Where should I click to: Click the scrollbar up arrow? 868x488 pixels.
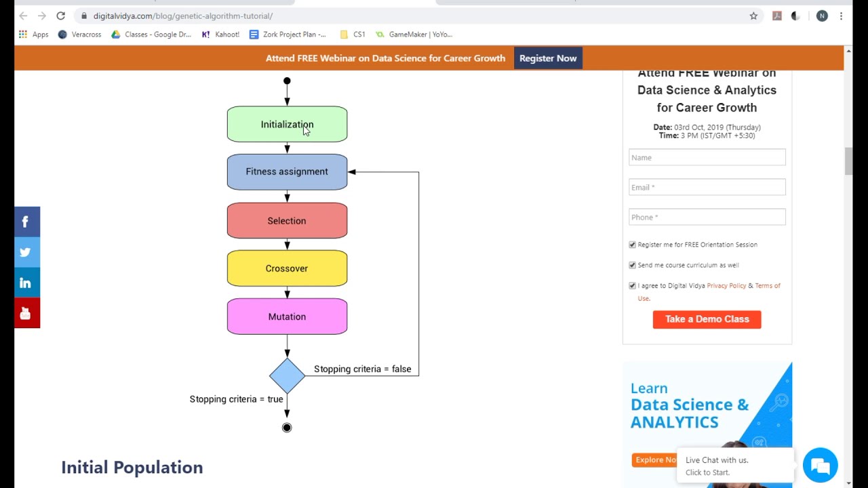pos(848,51)
